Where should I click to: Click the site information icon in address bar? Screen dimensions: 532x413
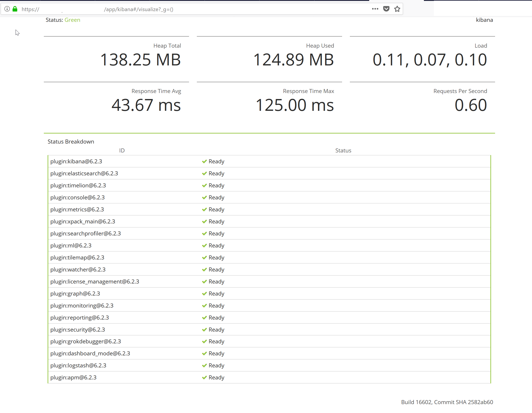click(x=7, y=9)
